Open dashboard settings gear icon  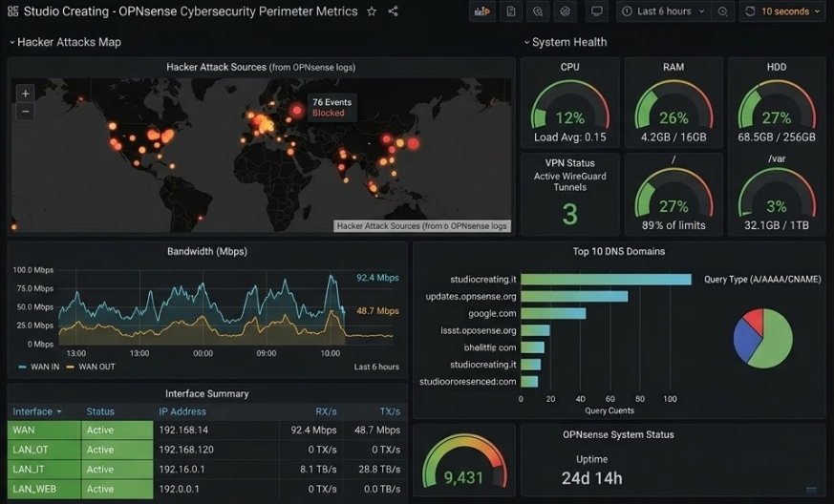[565, 11]
